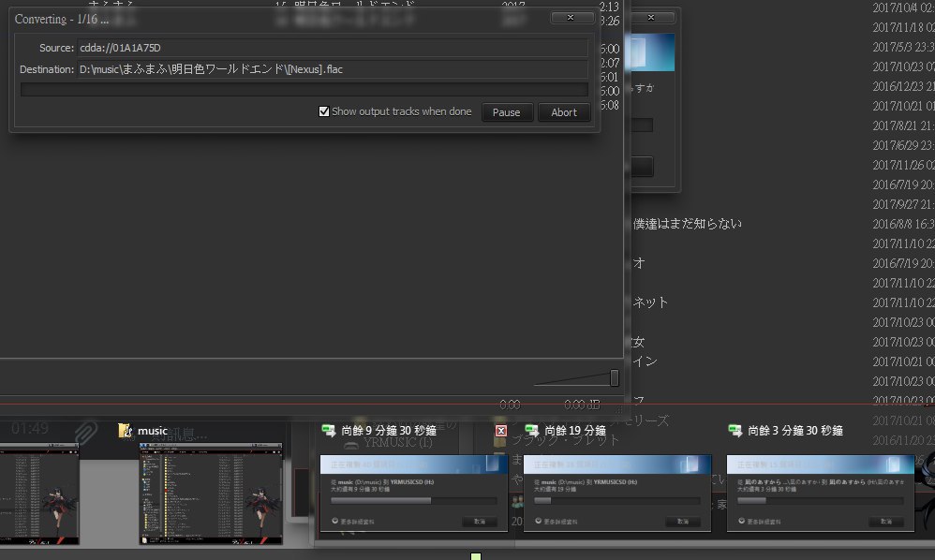935x560 pixels.
Task: Open the 9 minute 30 second copy thumbnail
Action: click(x=414, y=493)
